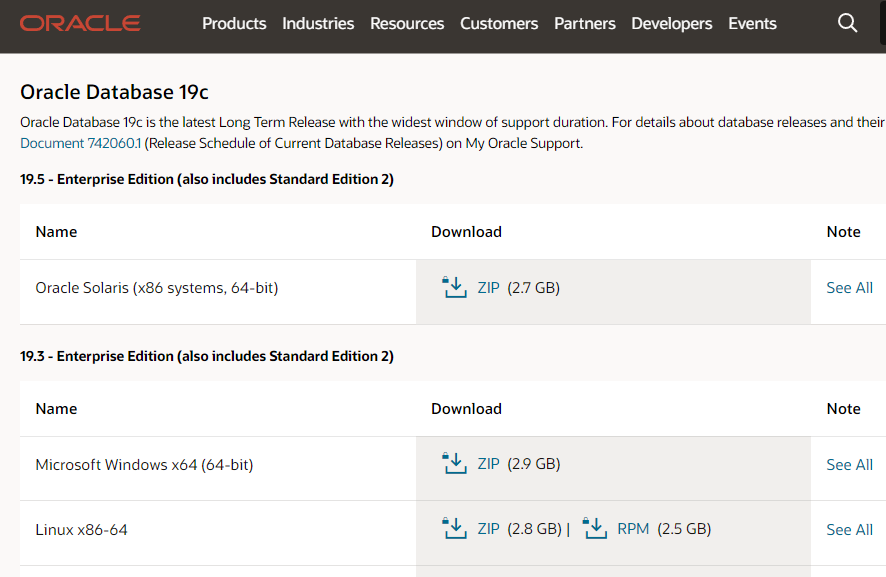Click See All for Microsoft Windows x64 row
886x577 pixels.
849,465
